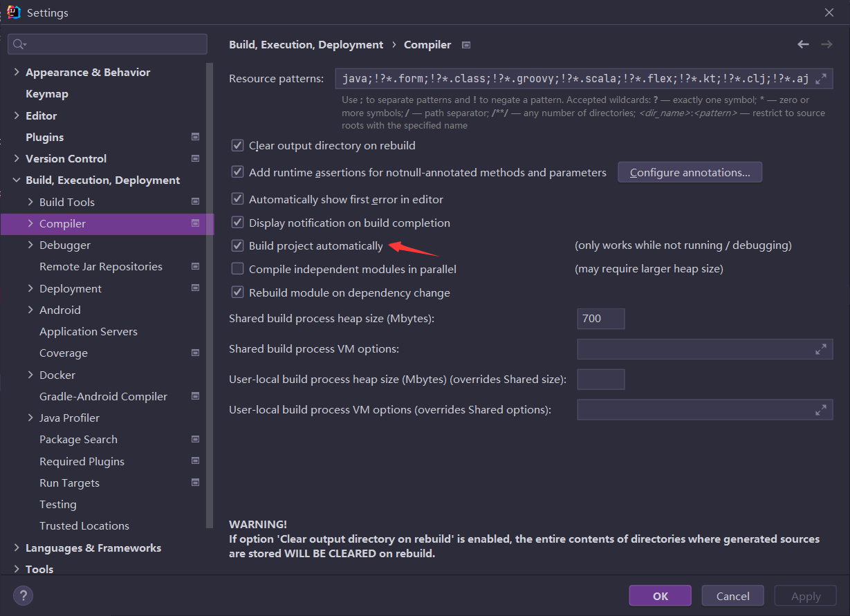Click the project-level icon beside Package Search
Screen dimensions: 850x616
tap(196, 439)
